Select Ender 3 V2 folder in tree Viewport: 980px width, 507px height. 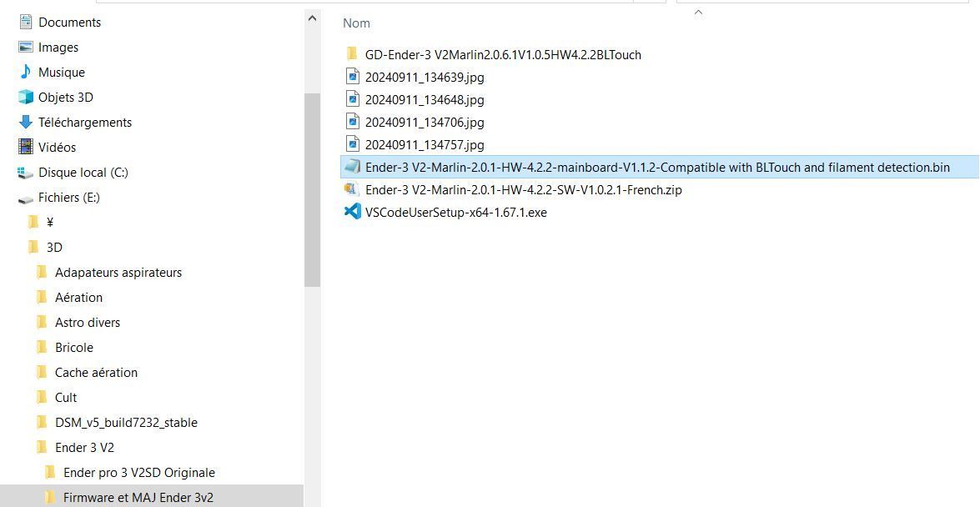point(84,447)
